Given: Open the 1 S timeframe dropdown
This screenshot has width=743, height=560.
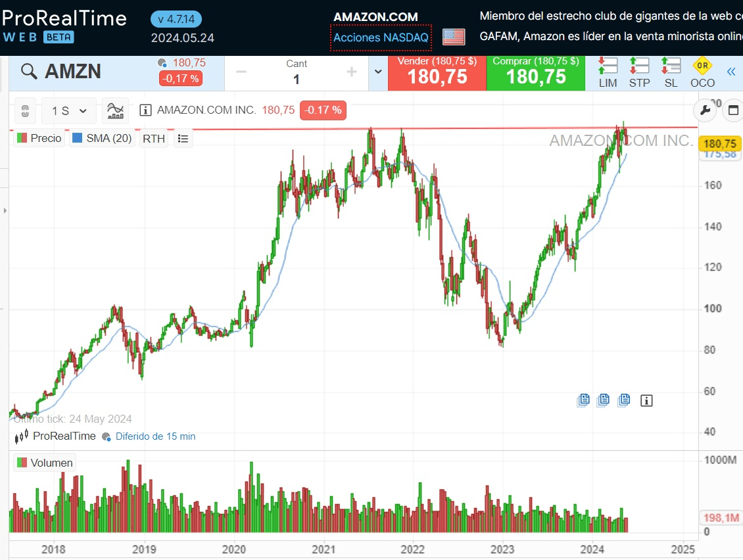Looking at the screenshot, I should [69, 110].
